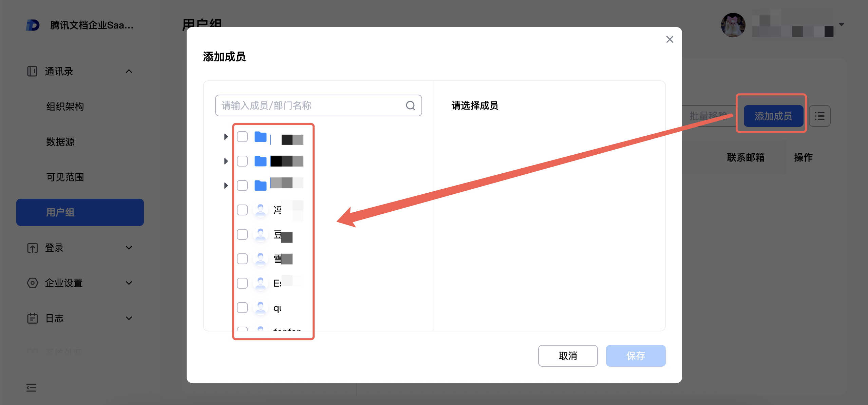
Task: Click the user avatar in top right
Action: [733, 25]
